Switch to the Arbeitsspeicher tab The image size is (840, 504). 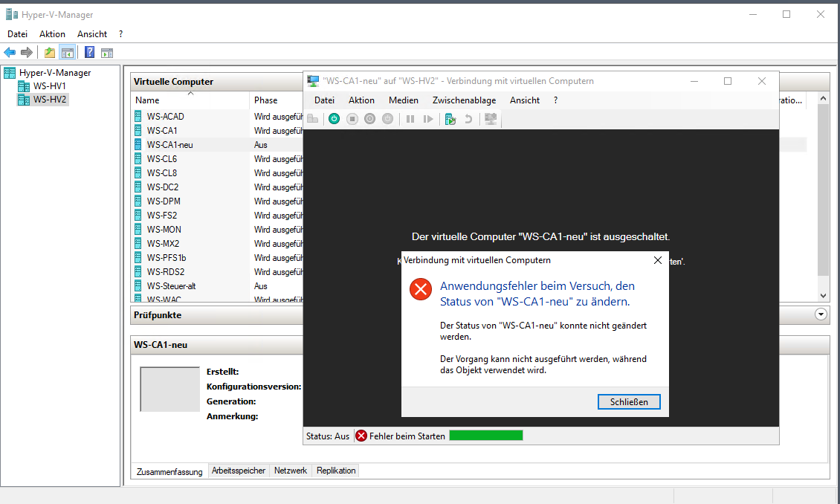239,471
